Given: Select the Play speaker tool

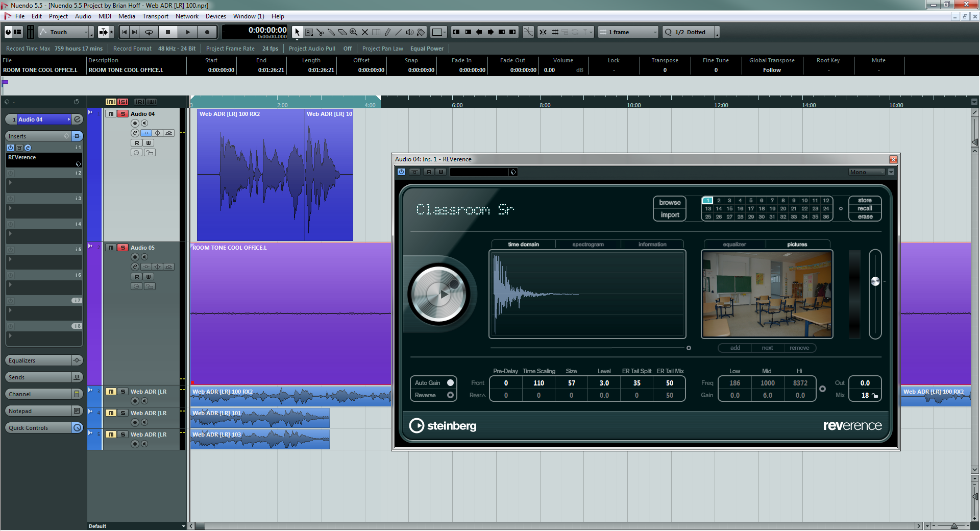Looking at the screenshot, I should [410, 32].
